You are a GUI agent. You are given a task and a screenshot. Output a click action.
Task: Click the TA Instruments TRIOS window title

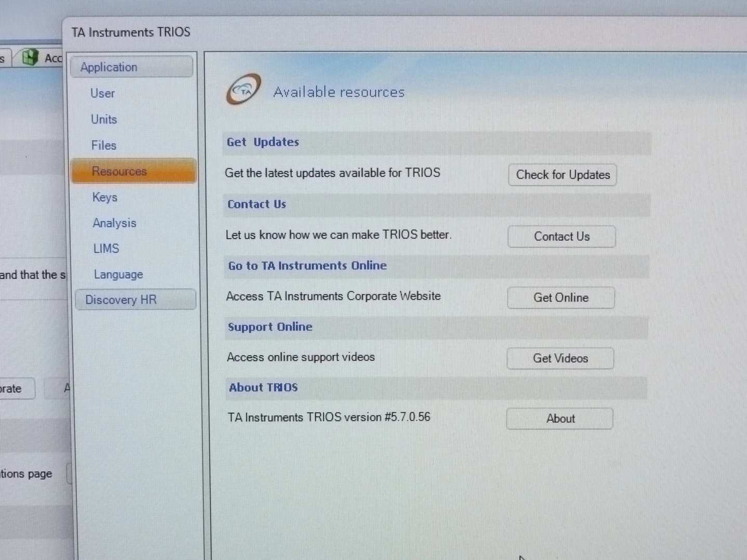pos(131,32)
